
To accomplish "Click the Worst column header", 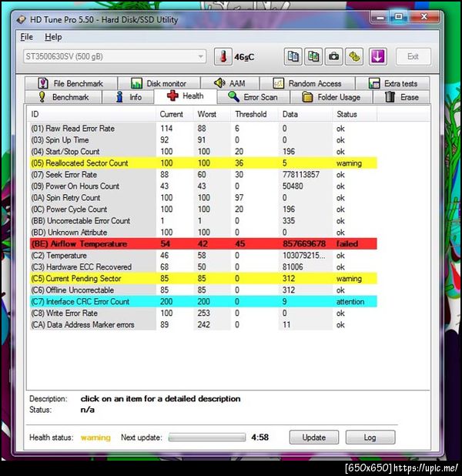I will [212, 114].
